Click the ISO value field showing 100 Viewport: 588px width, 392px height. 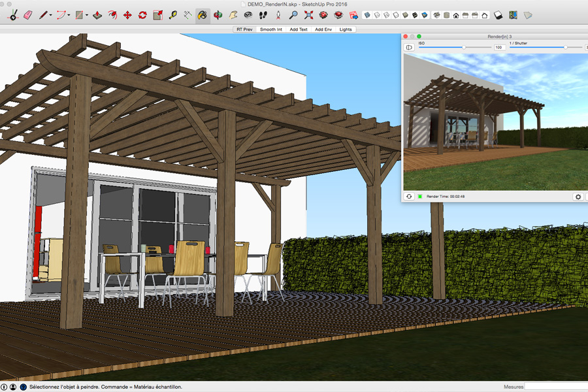[499, 47]
